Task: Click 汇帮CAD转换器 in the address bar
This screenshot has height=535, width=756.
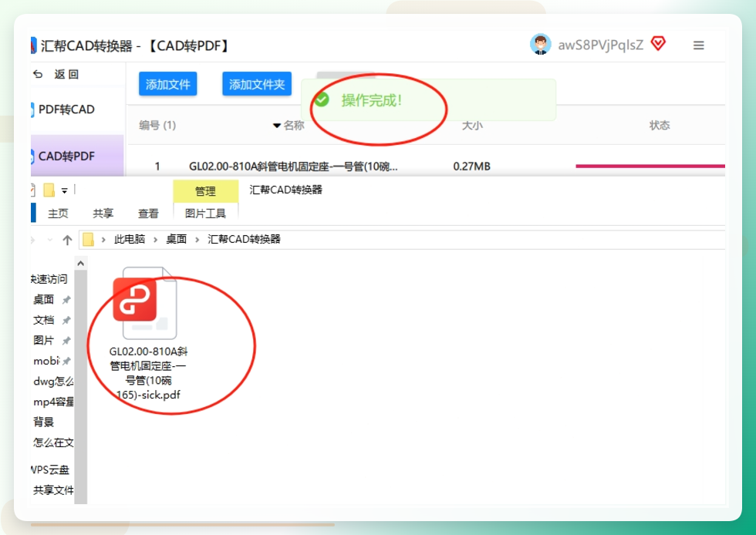Action: click(x=244, y=239)
